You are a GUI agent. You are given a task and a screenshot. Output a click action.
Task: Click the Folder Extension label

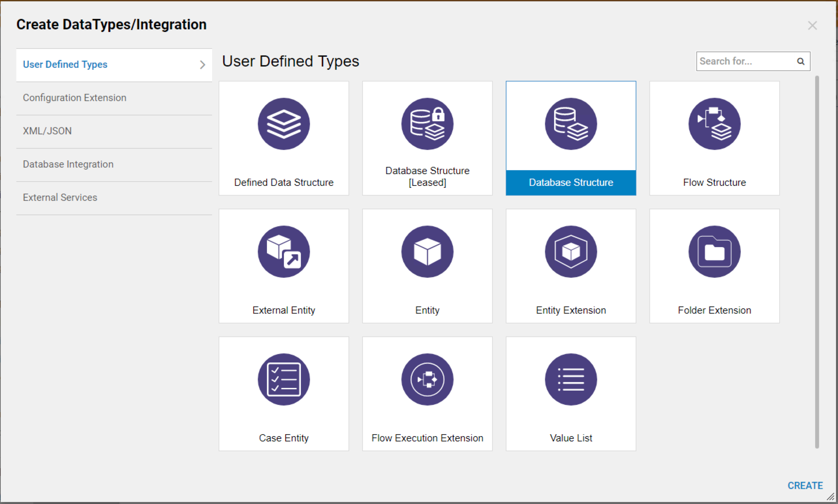[x=714, y=310]
